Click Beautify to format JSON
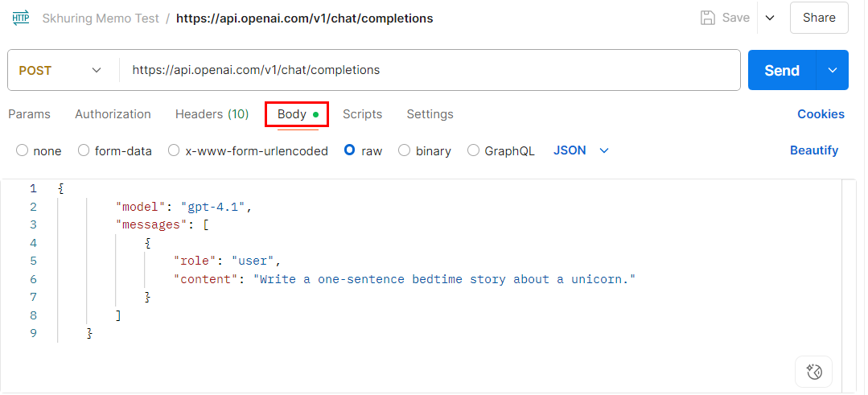 [x=814, y=150]
